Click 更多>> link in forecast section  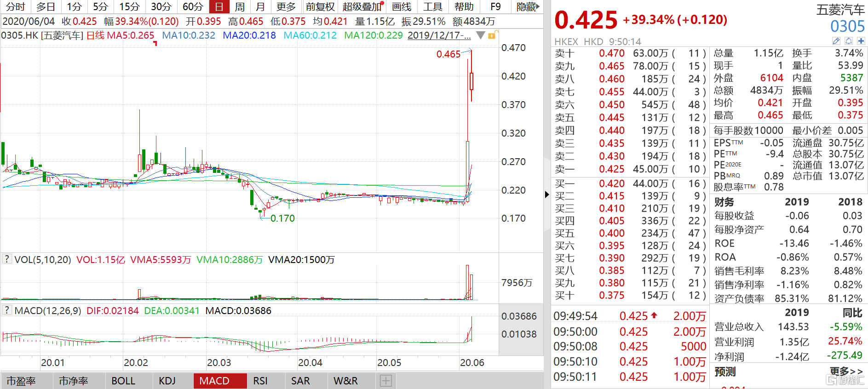click(846, 371)
